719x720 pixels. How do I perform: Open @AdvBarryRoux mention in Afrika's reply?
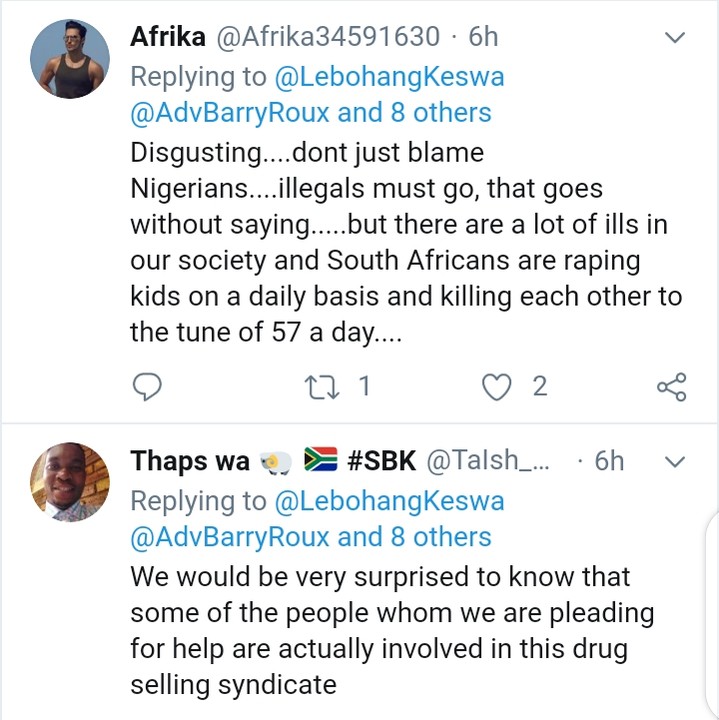click(230, 112)
